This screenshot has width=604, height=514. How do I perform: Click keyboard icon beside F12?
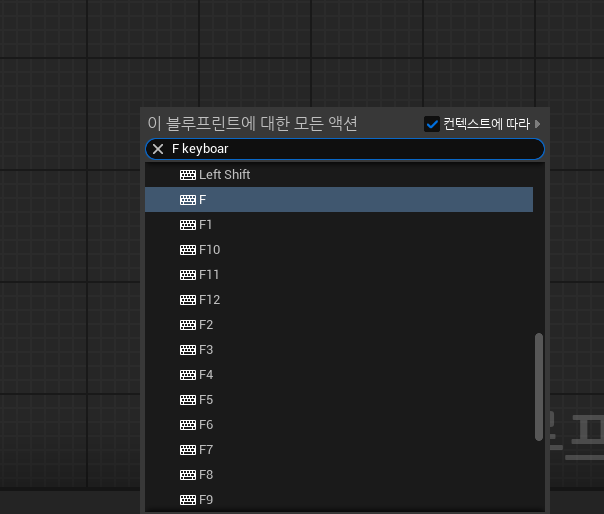pyautogui.click(x=188, y=300)
